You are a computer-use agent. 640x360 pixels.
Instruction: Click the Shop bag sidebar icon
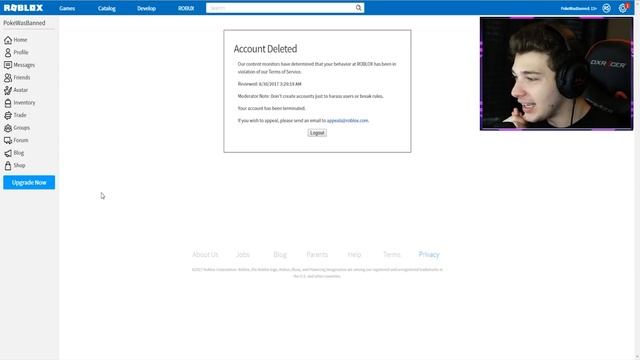pyautogui.click(x=8, y=166)
